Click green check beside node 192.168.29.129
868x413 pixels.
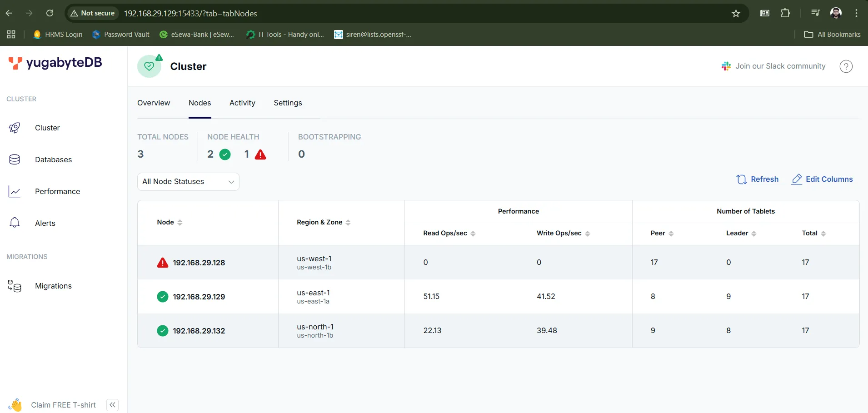pos(163,297)
